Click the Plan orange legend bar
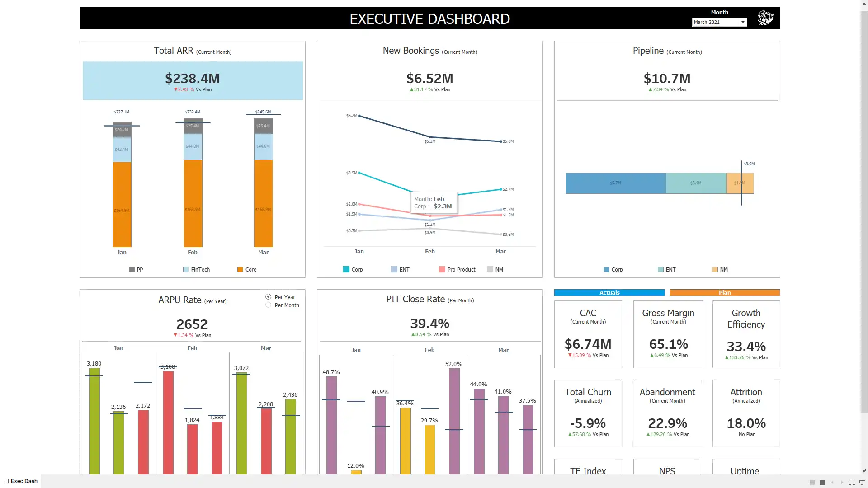Viewport: 868px width, 488px height. [x=725, y=293]
